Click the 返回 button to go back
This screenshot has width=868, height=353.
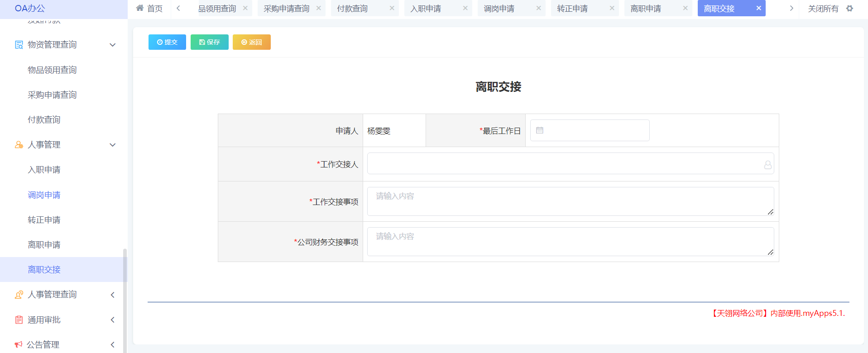251,42
